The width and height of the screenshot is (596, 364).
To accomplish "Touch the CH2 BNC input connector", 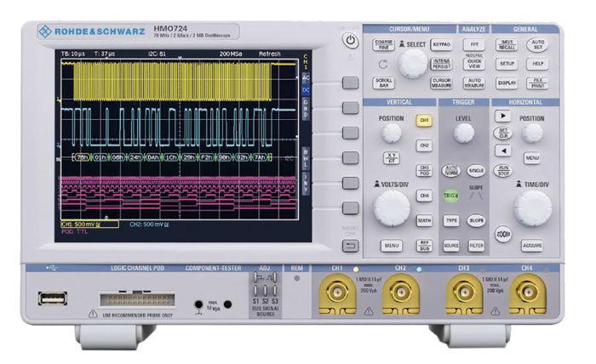I will click(400, 293).
